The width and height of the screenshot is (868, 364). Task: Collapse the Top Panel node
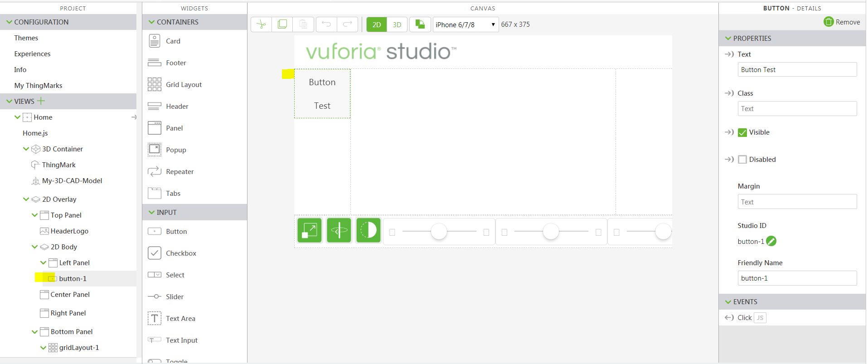pos(34,215)
